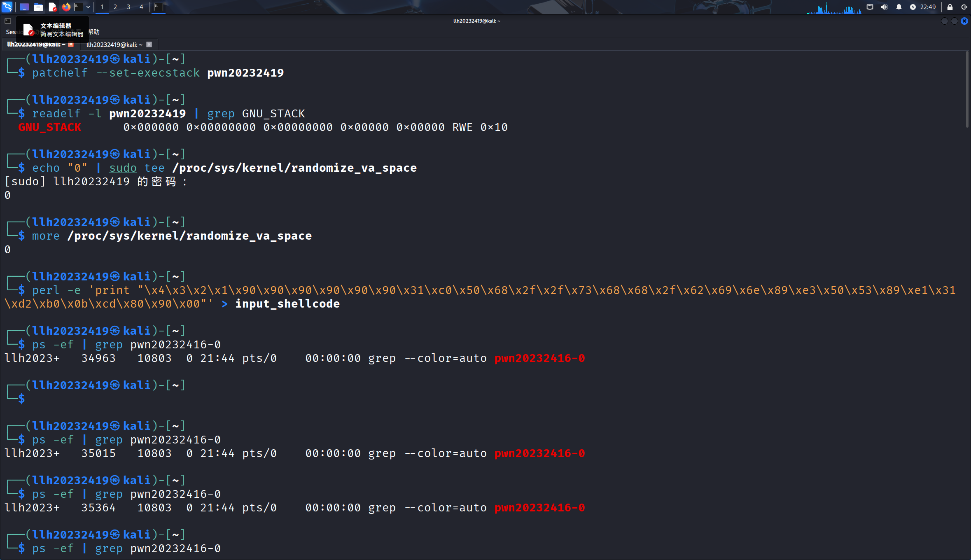Image resolution: width=971 pixels, height=560 pixels.
Task: Switch to workspace 3
Action: click(128, 7)
